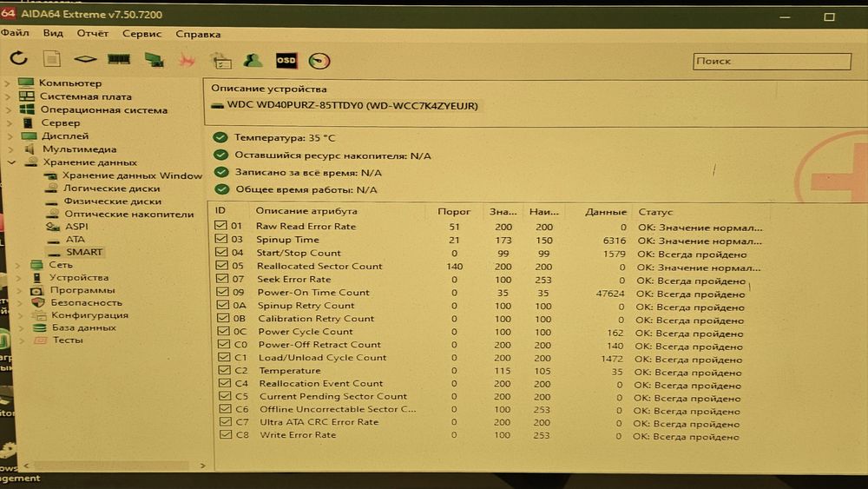The height and width of the screenshot is (489, 868).
Task: Open the memory module benchmark icon
Action: click(118, 59)
